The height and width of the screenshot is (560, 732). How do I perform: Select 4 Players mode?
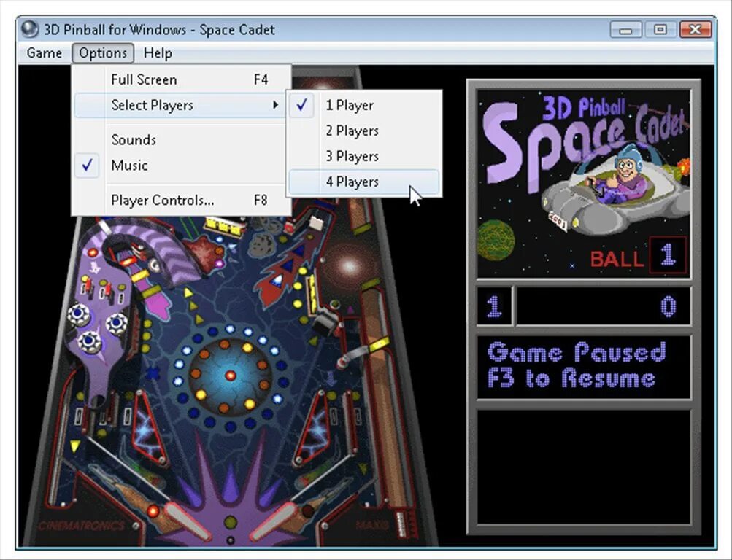pyautogui.click(x=364, y=182)
